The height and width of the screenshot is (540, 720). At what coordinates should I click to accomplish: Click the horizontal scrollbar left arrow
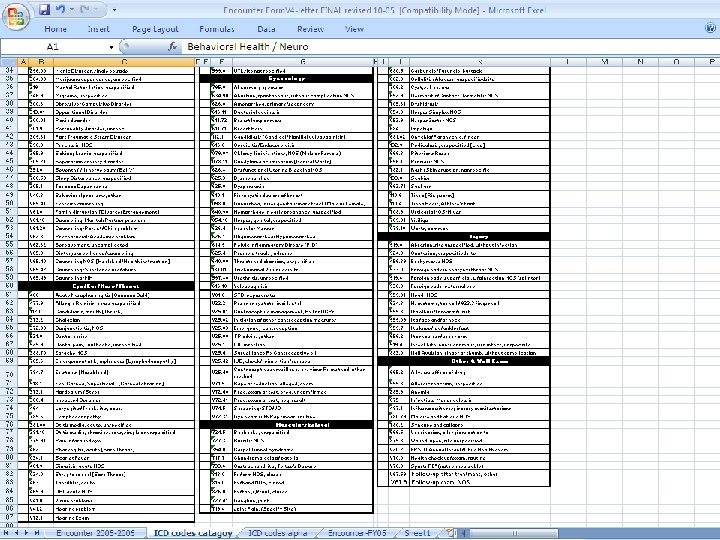tap(464, 533)
